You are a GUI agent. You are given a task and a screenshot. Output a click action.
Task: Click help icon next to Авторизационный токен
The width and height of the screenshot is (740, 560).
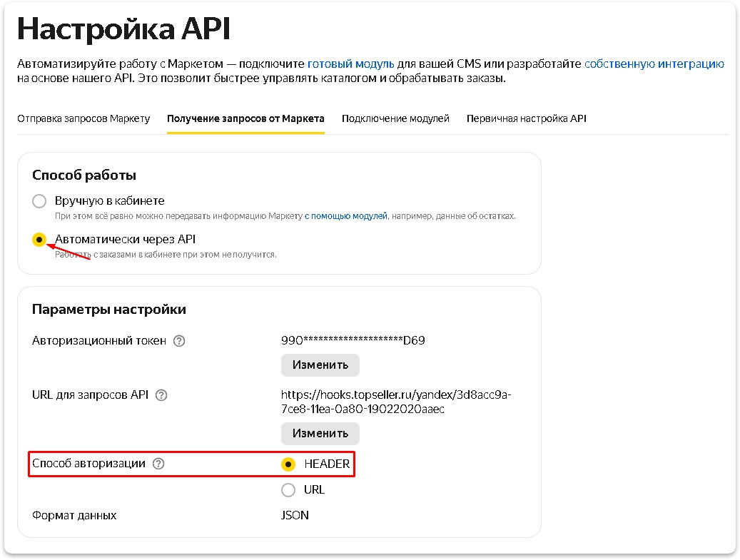179,341
